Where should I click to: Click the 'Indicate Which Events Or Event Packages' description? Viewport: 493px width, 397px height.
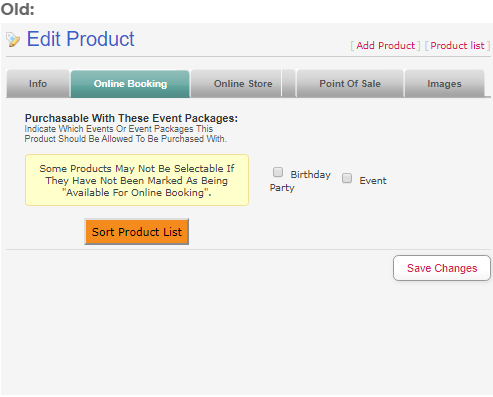tap(125, 134)
